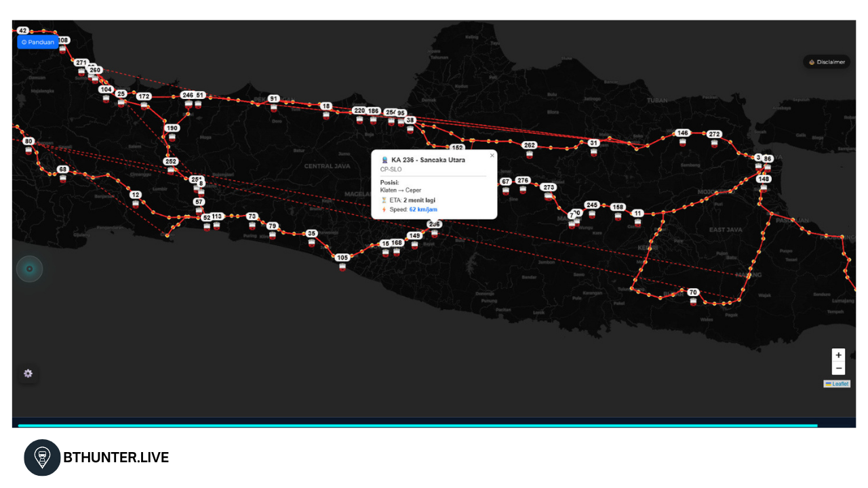Select train marker 262 on the eastern line
This screenshot has width=868, height=488.
tap(529, 144)
